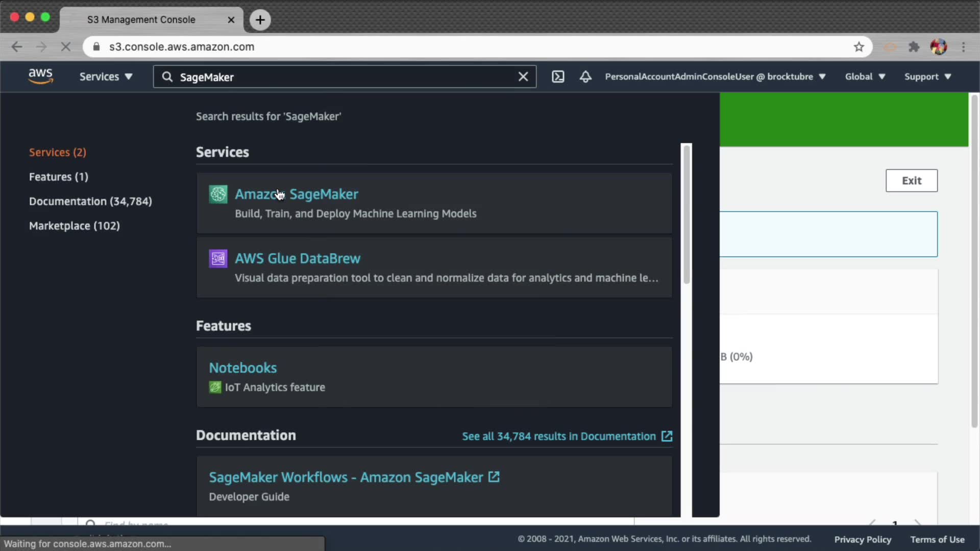Click the search results scrollbar
980x551 pixels.
click(687, 214)
